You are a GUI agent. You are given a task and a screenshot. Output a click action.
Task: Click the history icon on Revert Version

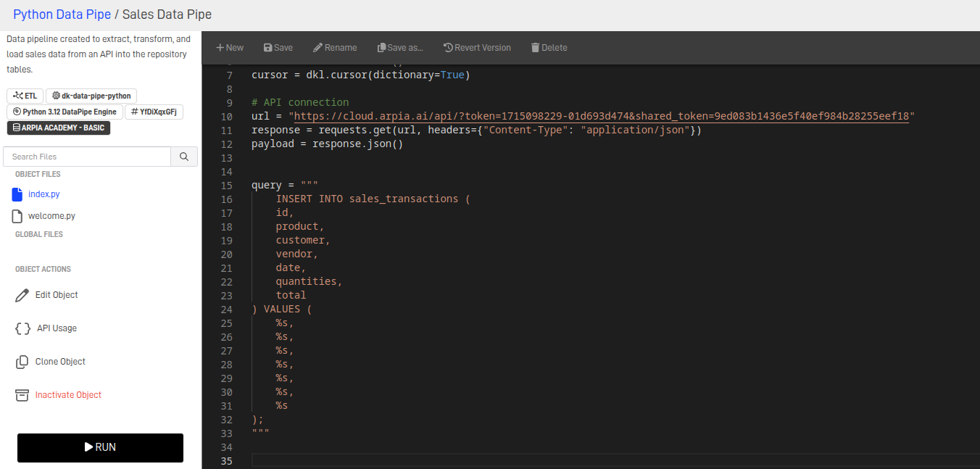point(448,47)
